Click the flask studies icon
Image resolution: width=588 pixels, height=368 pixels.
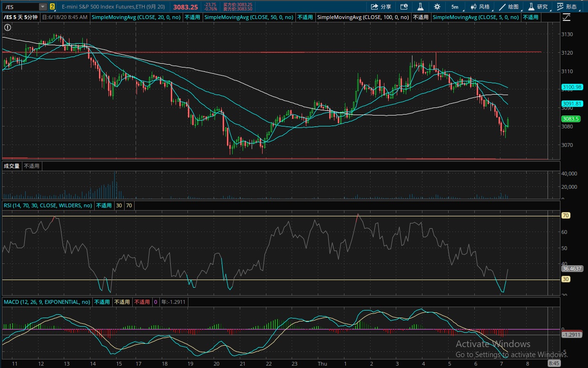(420, 7)
